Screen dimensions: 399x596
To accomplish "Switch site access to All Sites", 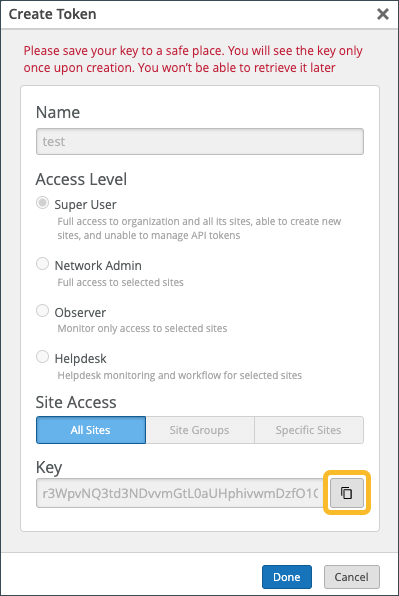I will tap(91, 430).
